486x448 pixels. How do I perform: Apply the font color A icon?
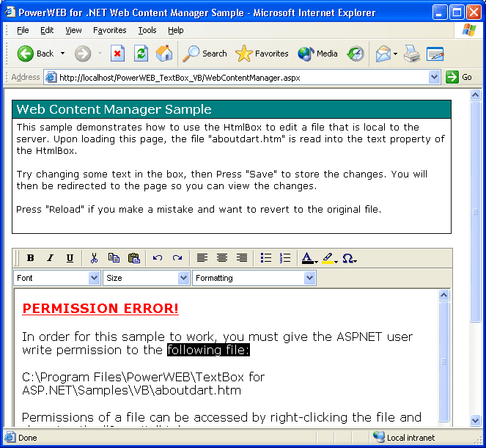pyautogui.click(x=307, y=258)
